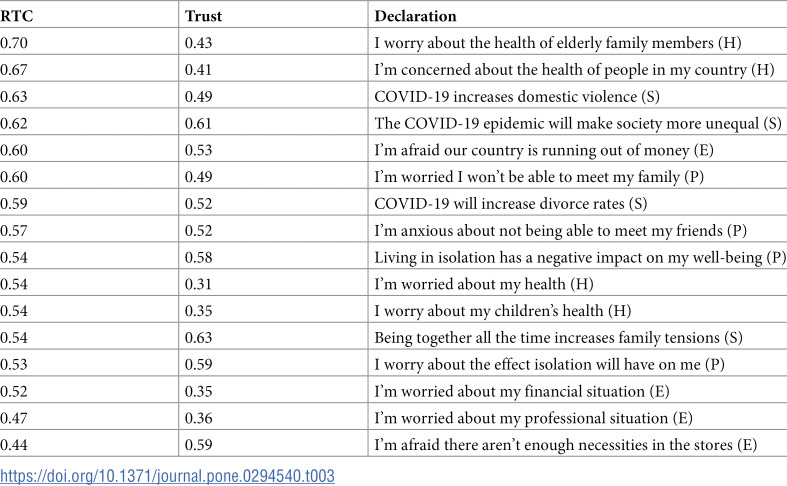
Task: Open the doi.org journal.pone.0294540.t003 link
Action: pos(167,475)
